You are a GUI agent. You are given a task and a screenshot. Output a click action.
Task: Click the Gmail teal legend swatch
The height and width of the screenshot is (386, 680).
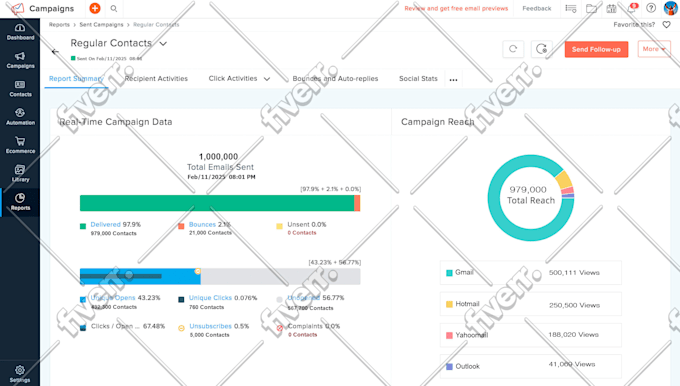point(449,273)
